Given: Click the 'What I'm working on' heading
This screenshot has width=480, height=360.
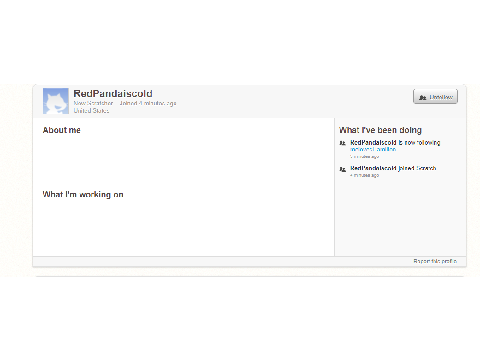Looking at the screenshot, I should (83, 194).
